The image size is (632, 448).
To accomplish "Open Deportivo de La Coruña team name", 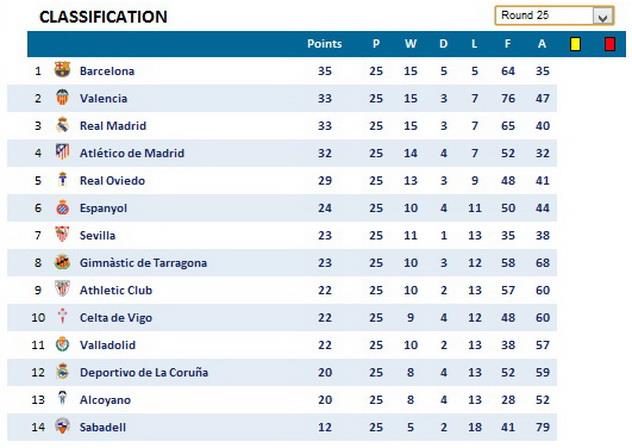I will coord(143,372).
